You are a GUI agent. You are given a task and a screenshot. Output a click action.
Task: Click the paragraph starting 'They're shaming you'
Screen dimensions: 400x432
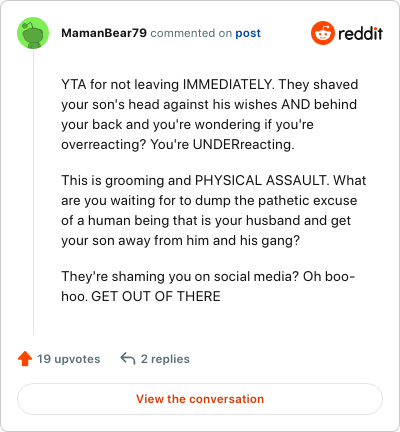coord(208,286)
